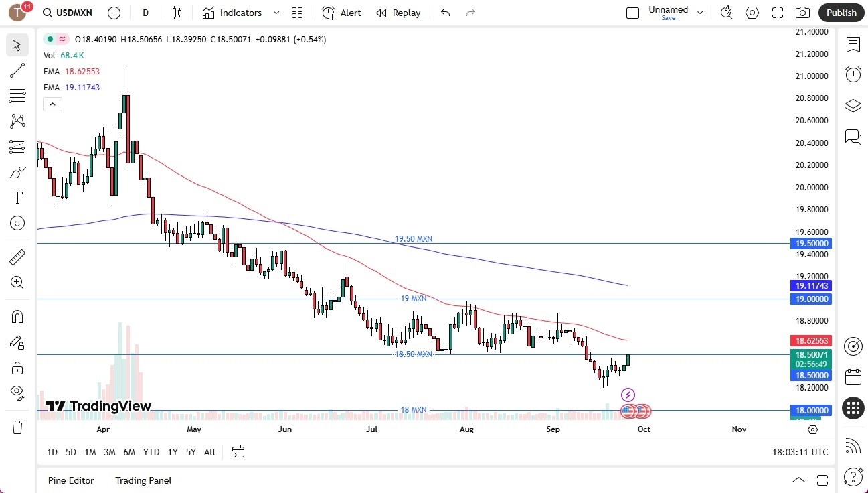Select the Brush drawing tool
The image size is (868, 493).
coord(17,172)
